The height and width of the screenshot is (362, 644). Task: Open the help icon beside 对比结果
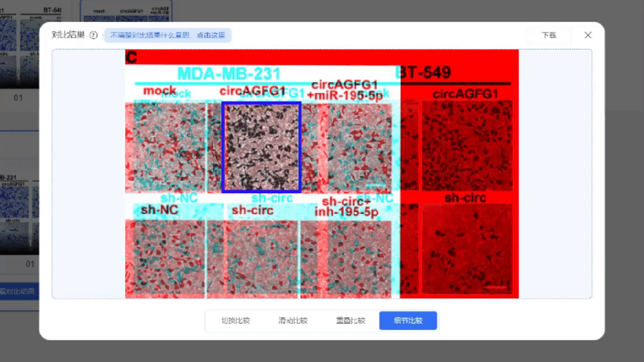[94, 35]
